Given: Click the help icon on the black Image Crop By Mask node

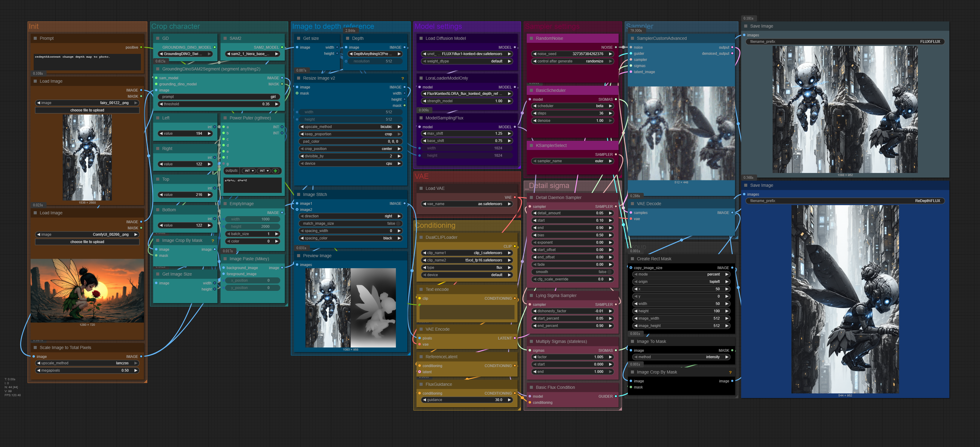Looking at the screenshot, I should pyautogui.click(x=730, y=372).
